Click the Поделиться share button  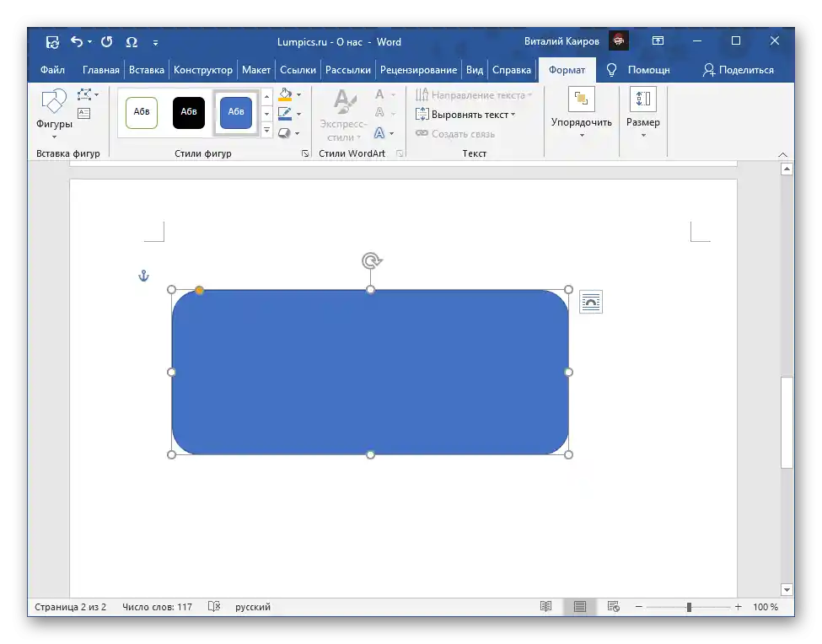[x=739, y=70]
